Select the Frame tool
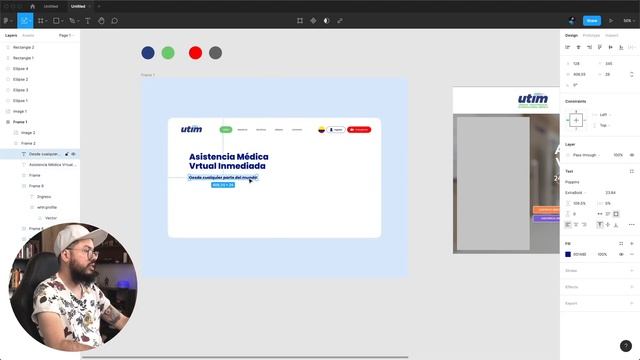This screenshot has height=360, width=640. (x=41, y=20)
